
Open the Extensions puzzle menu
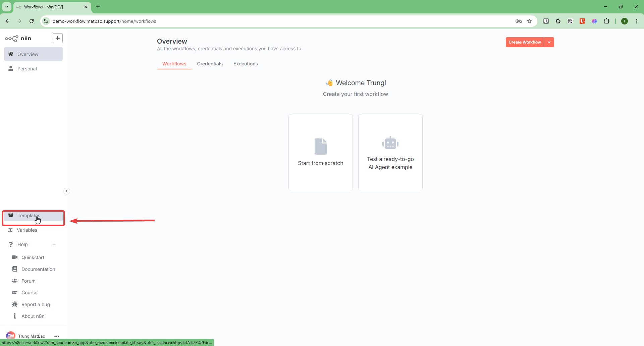tap(606, 21)
